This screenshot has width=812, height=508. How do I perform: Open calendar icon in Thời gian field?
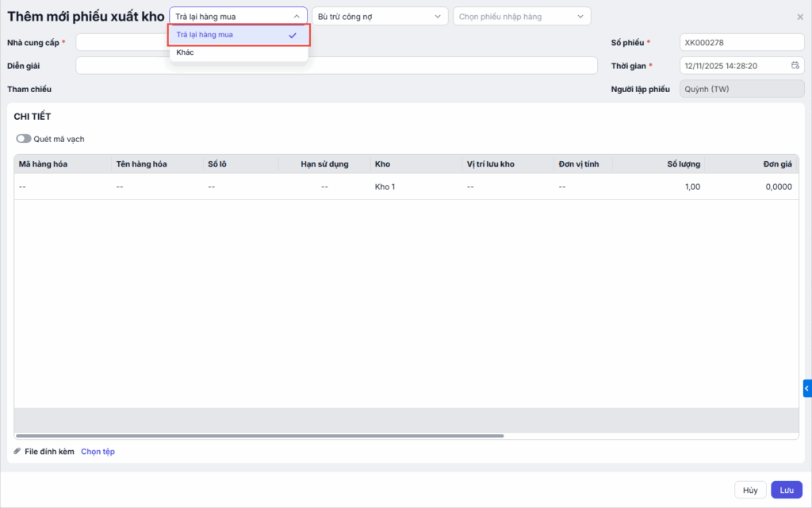click(795, 65)
